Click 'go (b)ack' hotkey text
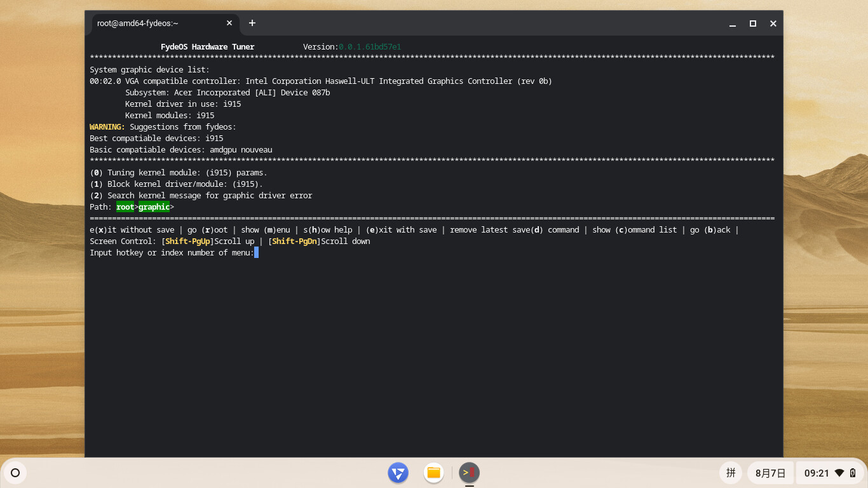The height and width of the screenshot is (488, 868). pos(710,230)
